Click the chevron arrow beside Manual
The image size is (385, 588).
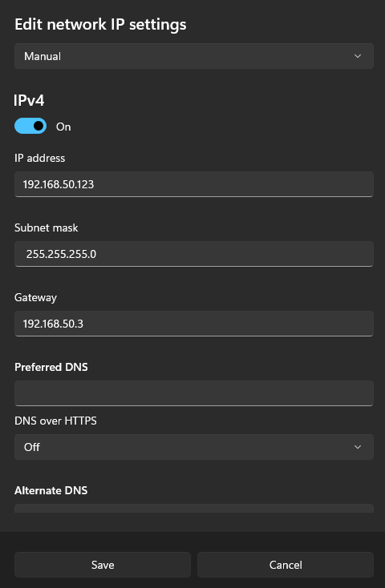click(358, 56)
